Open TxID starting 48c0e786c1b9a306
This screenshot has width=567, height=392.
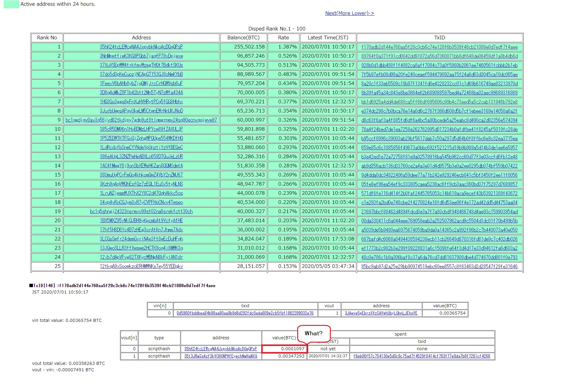coord(439,257)
